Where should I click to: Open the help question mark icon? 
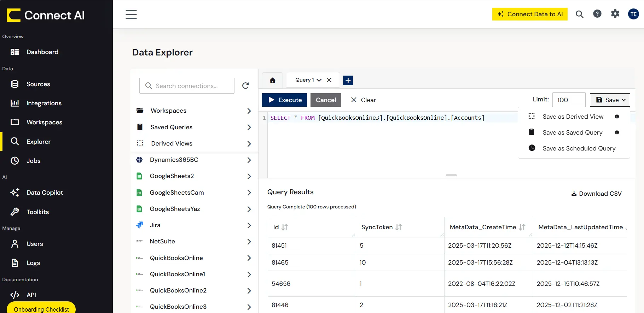click(x=597, y=14)
